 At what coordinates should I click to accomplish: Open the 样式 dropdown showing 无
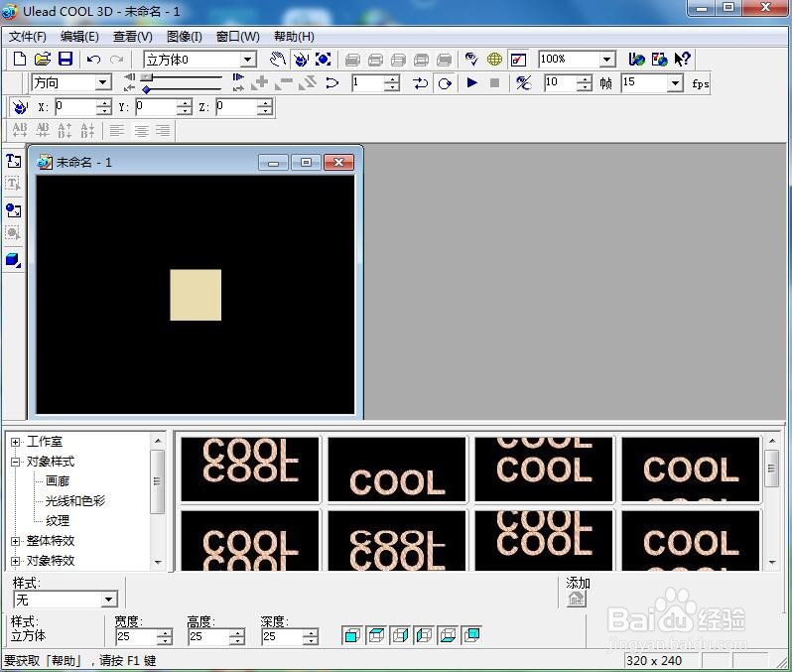pos(108,600)
